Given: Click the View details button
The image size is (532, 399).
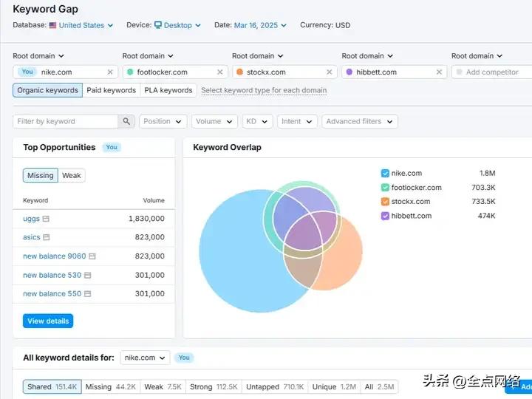Looking at the screenshot, I should click(x=48, y=321).
